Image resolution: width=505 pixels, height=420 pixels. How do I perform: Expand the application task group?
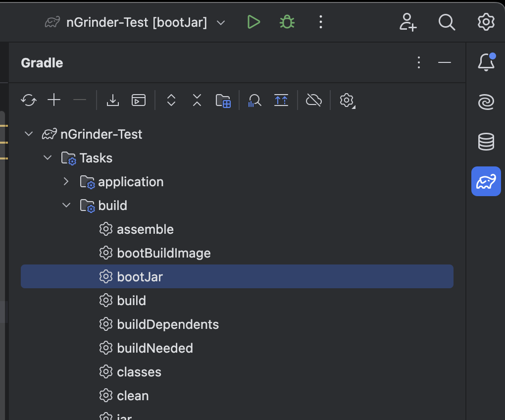[66, 181]
